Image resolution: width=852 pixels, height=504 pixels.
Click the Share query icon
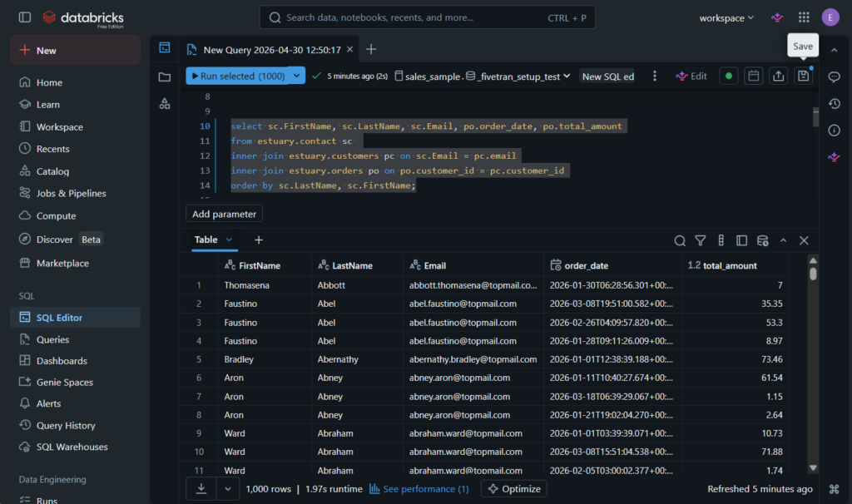tap(778, 76)
